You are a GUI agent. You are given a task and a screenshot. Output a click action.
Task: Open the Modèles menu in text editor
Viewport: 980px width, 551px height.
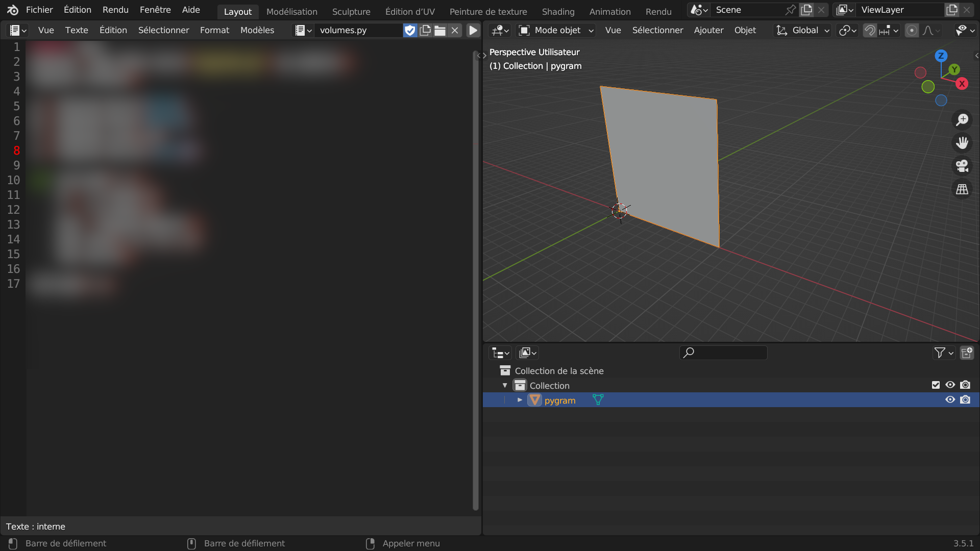[x=257, y=31]
